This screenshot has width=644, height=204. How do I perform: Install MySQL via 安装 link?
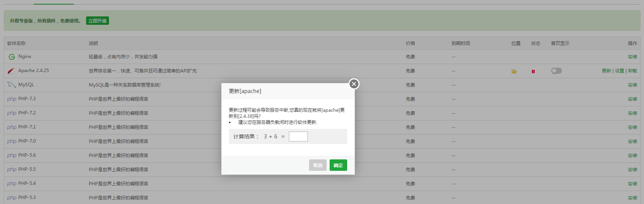(633, 85)
